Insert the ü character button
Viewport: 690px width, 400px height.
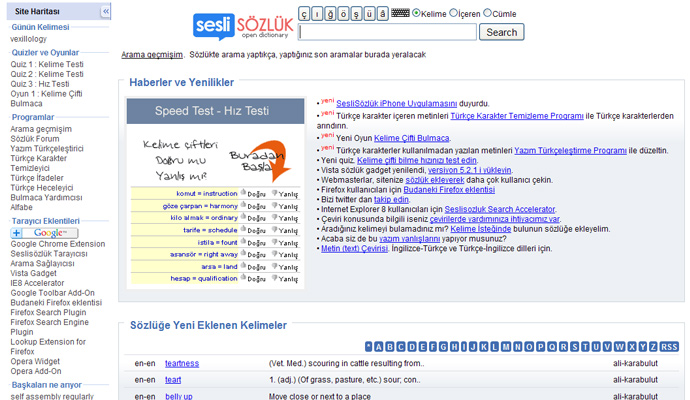tap(370, 14)
